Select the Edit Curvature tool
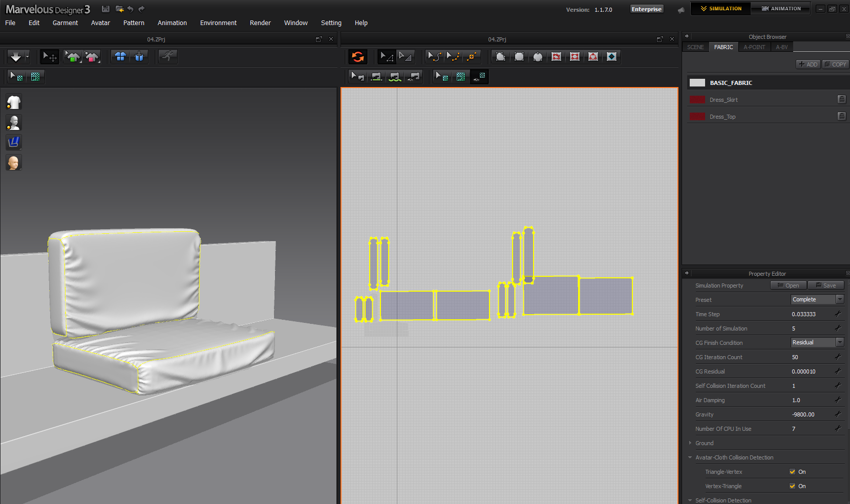850x504 pixels. click(x=434, y=57)
